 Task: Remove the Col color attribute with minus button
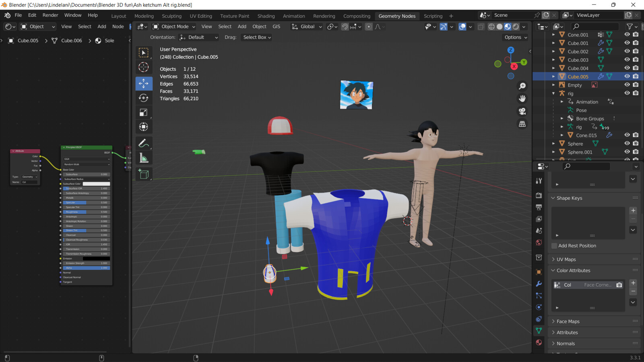click(x=633, y=291)
